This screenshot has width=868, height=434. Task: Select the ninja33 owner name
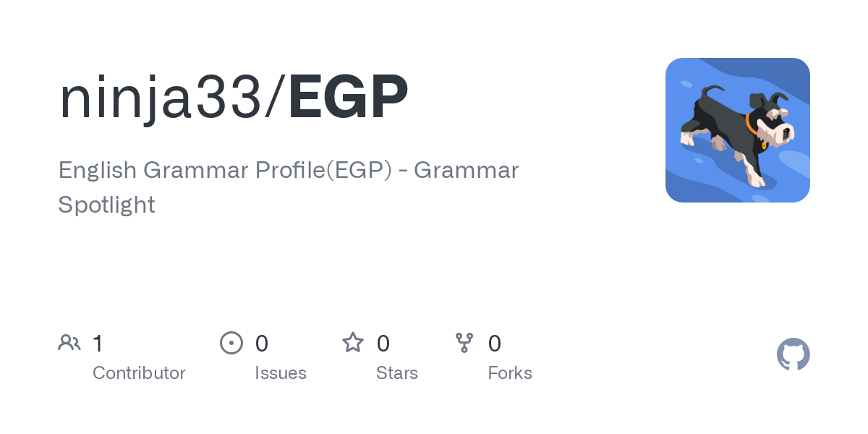pyautogui.click(x=161, y=97)
